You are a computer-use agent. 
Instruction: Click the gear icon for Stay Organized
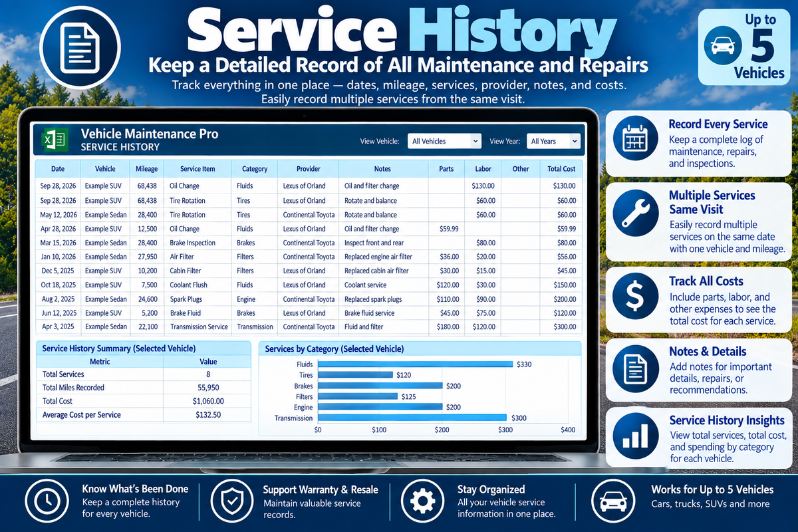coord(423,501)
